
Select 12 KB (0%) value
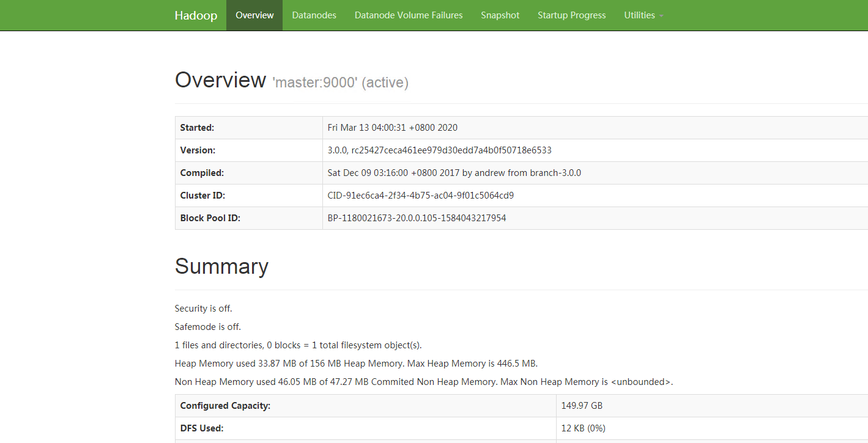click(584, 428)
